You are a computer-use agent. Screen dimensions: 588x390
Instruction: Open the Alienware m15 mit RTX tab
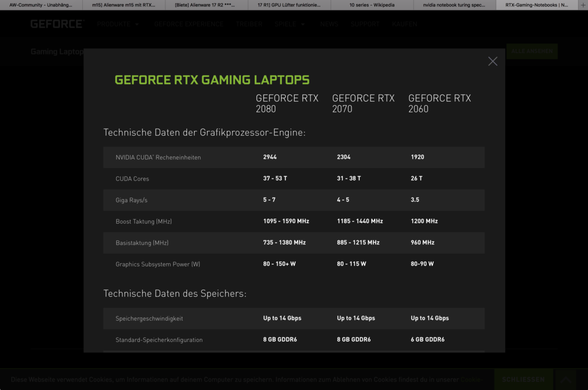click(x=124, y=5)
